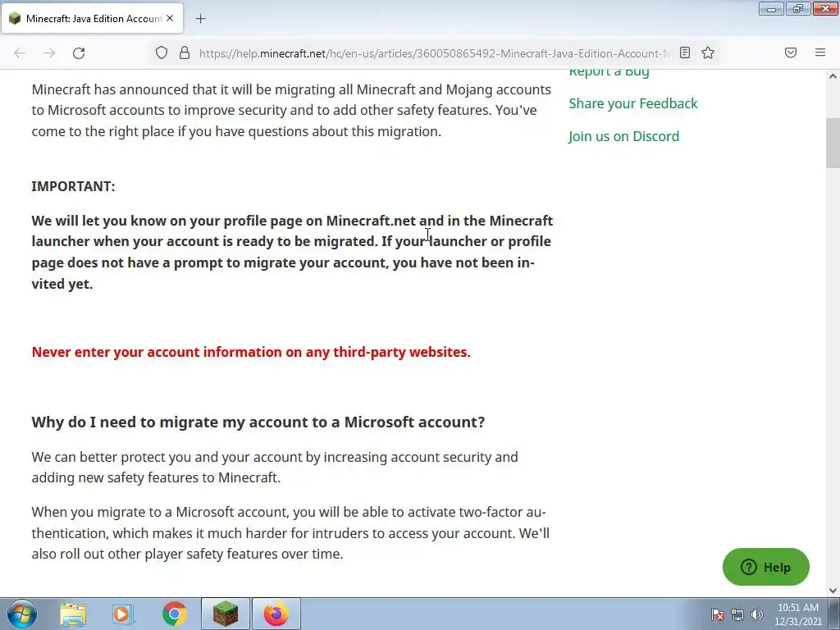Open Firefox hamburger application menu
Image resolution: width=840 pixels, height=630 pixels.
coord(820,52)
